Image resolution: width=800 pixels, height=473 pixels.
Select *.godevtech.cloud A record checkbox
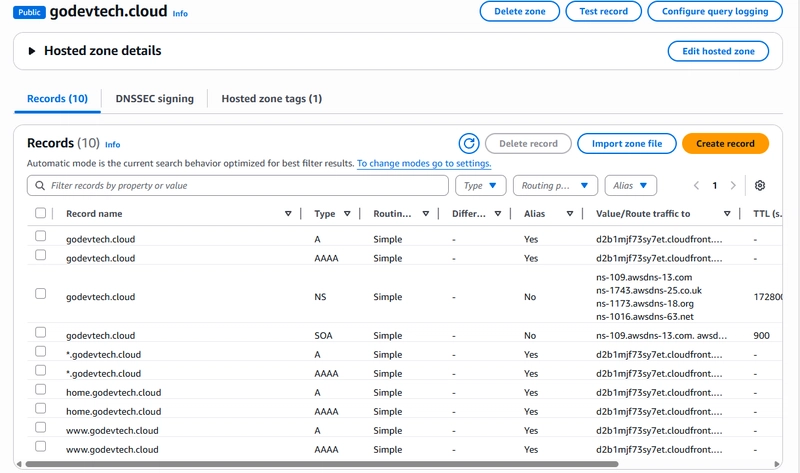(x=40, y=351)
